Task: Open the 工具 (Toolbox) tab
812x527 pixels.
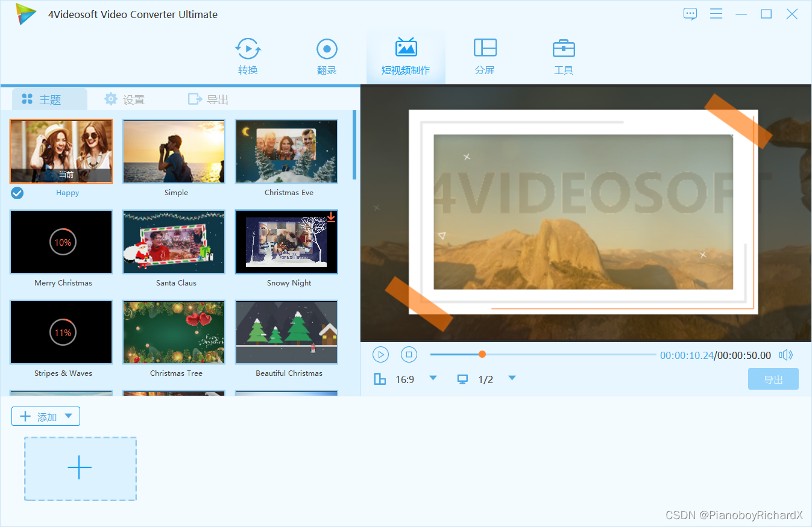Action: (x=564, y=57)
